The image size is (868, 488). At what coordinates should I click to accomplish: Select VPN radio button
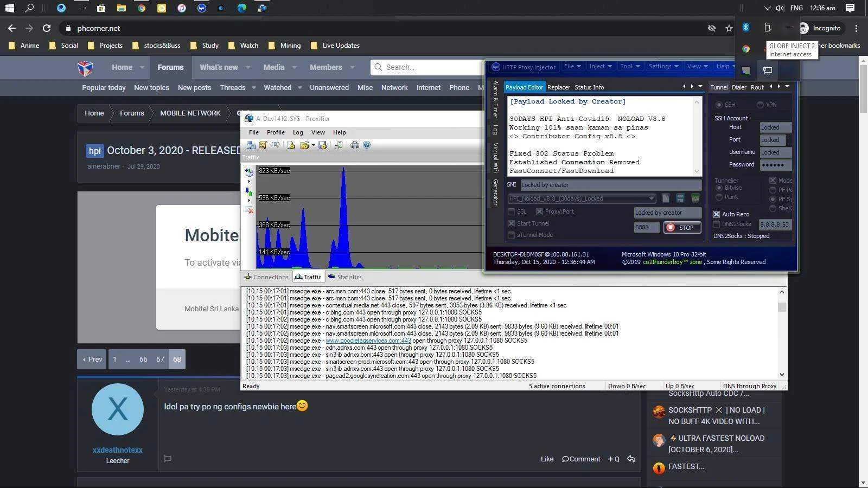click(760, 105)
